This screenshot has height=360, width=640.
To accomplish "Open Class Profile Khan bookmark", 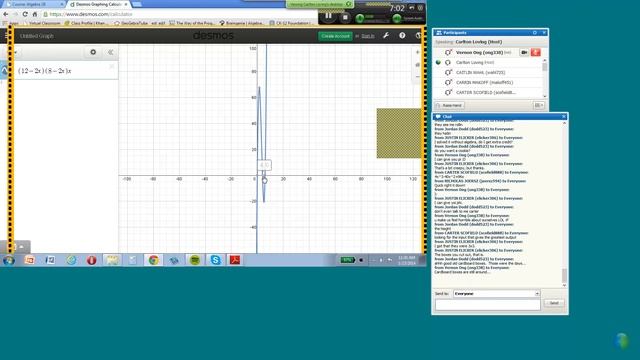I will click(x=87, y=23).
